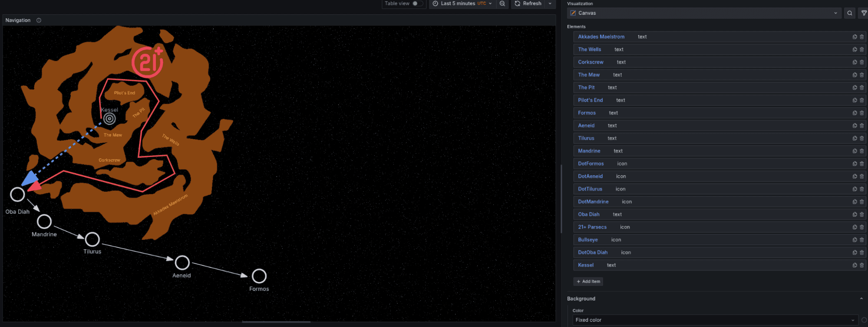The image size is (868, 327).
Task: Duplicate the Corkscrew element
Action: [x=855, y=62]
